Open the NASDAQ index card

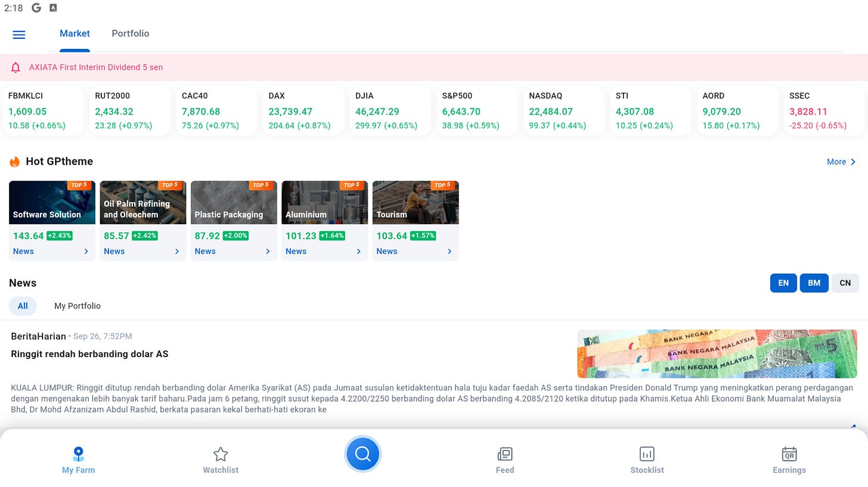[x=564, y=111]
